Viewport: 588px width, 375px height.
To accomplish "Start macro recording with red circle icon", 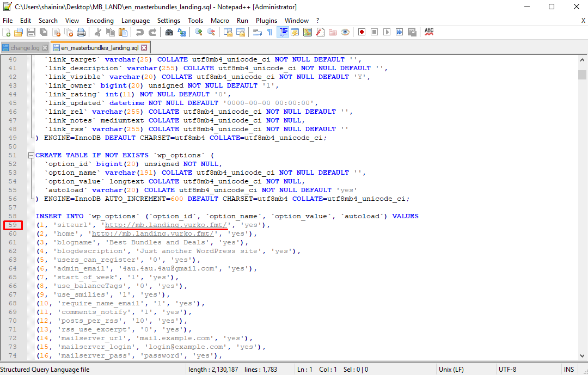I will tap(362, 33).
